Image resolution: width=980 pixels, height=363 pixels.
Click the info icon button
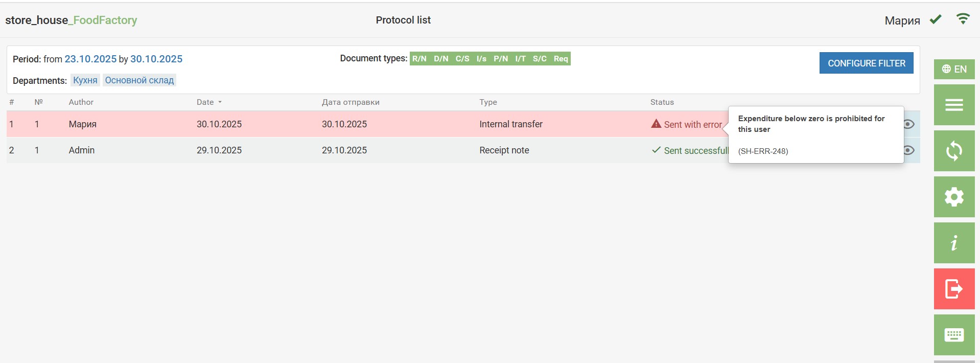click(953, 243)
